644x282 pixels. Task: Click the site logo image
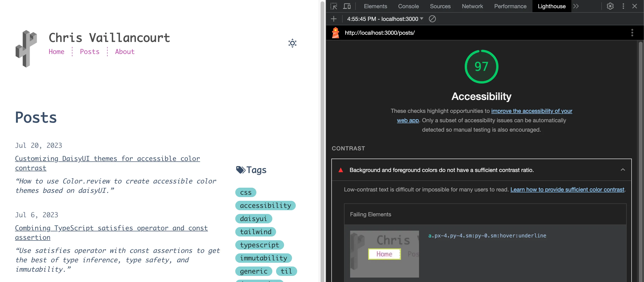tap(26, 49)
